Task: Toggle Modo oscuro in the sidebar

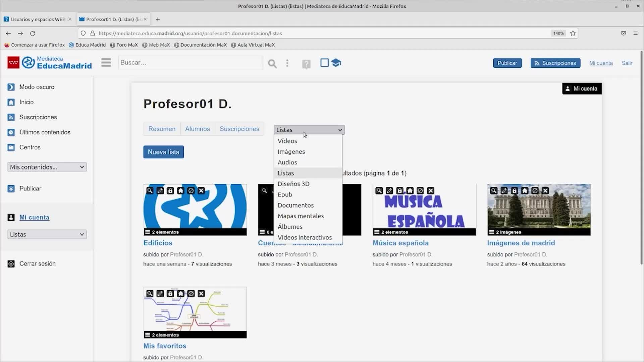Action: point(36,87)
